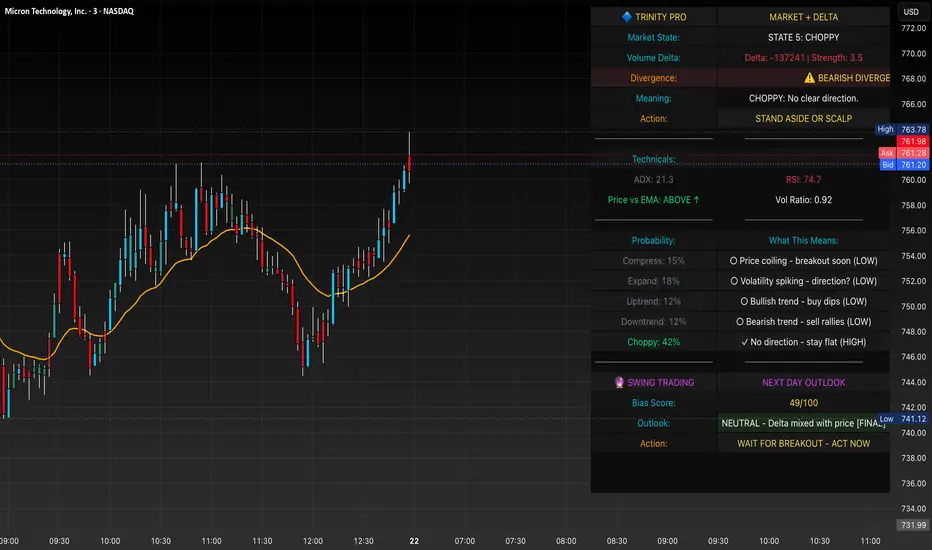932x550 pixels.
Task: Click the Volume Delta: label
Action: point(653,58)
